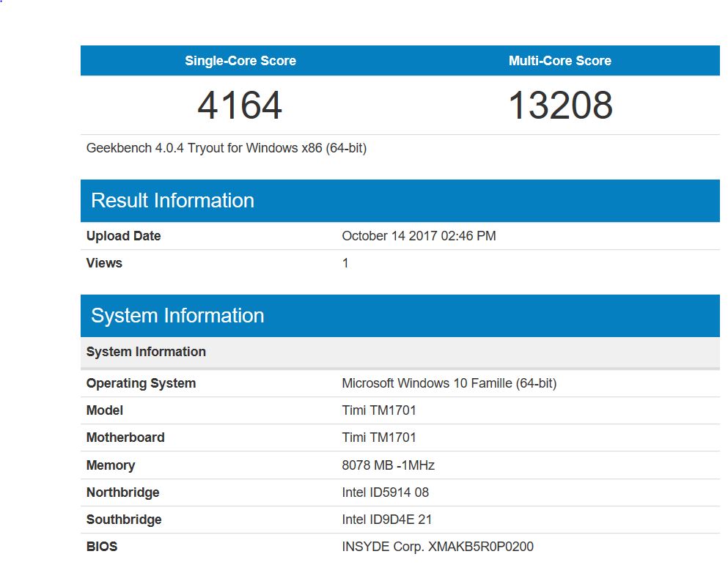
Task: Click the Upload Date label
Action: coord(123,236)
